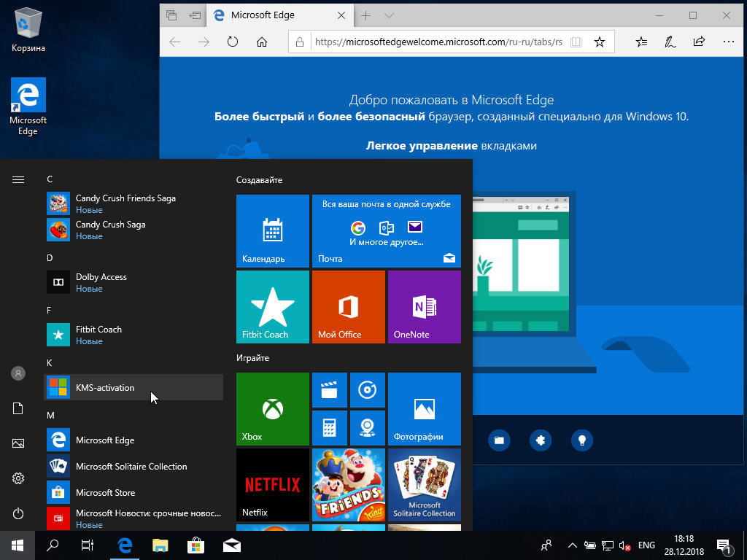Click the Power icon in Start menu
The image size is (747, 560).
click(x=18, y=513)
